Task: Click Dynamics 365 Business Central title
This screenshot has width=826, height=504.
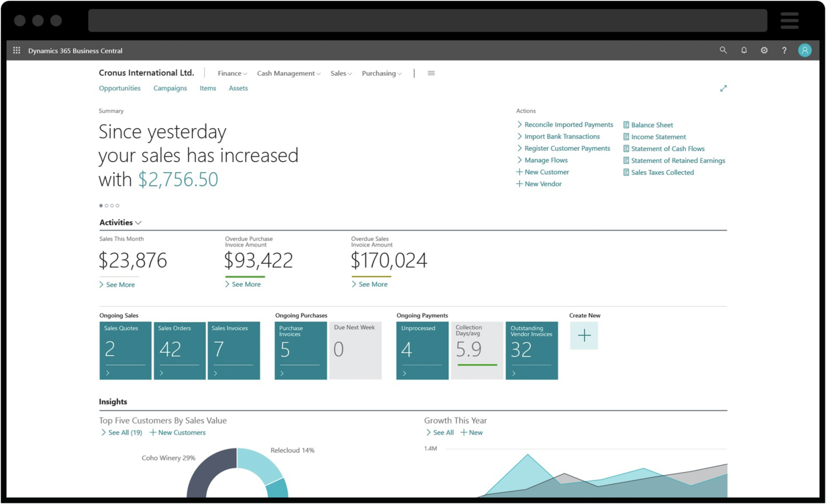Action: [75, 51]
